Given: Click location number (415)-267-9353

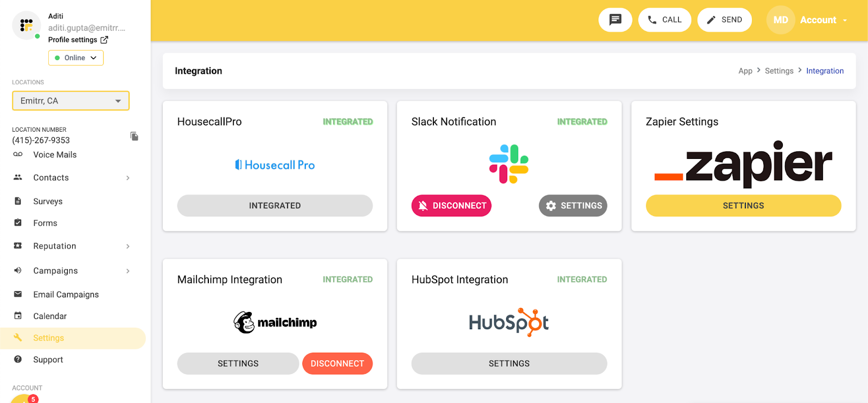Looking at the screenshot, I should 41,140.
